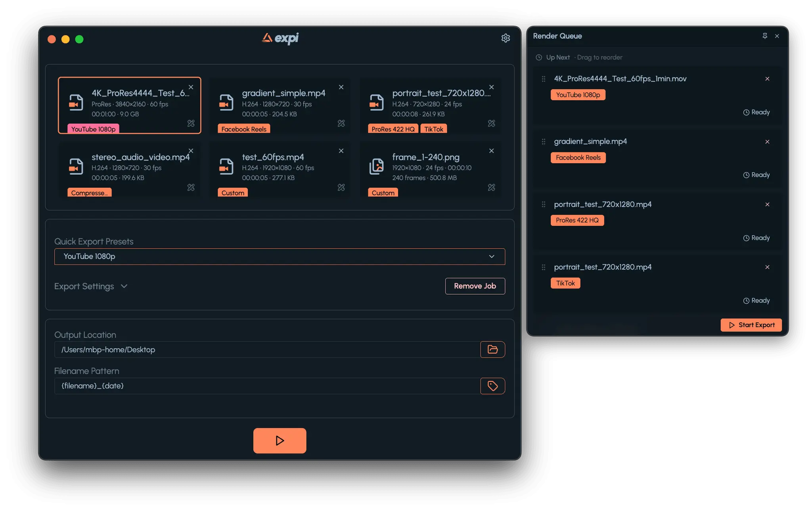
Task: Click ProRes 422 HQ badge in Render Queue
Action: pos(577,220)
